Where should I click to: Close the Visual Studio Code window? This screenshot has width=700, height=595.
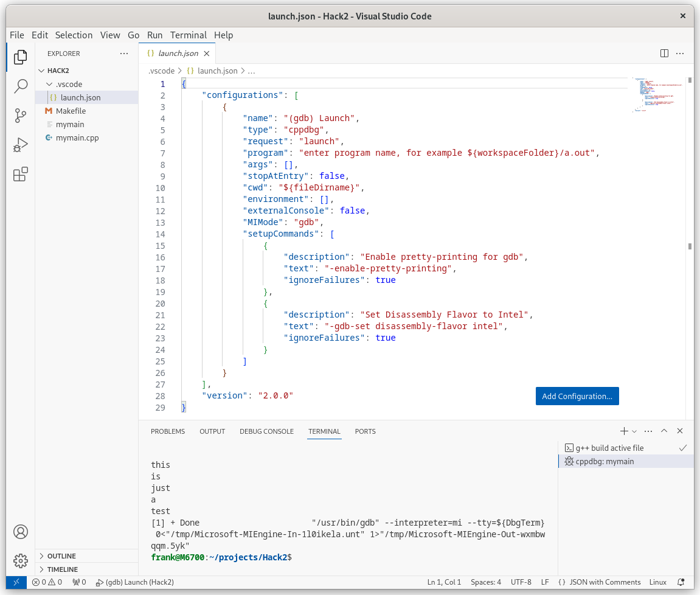(x=682, y=16)
